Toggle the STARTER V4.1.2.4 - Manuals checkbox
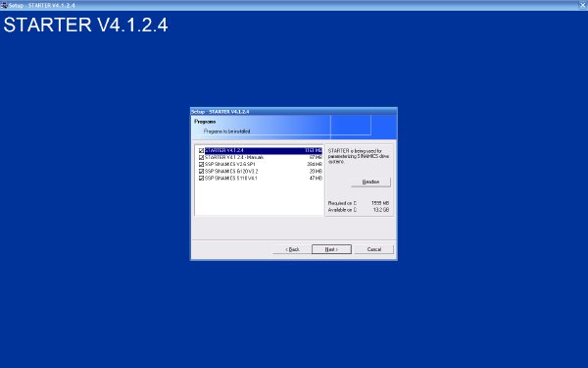The height and width of the screenshot is (368, 588). tap(201, 157)
